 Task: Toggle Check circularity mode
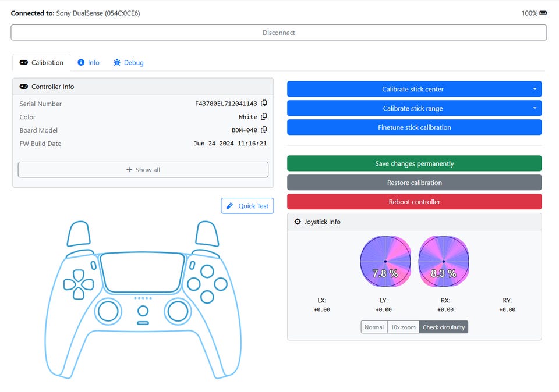tap(444, 327)
